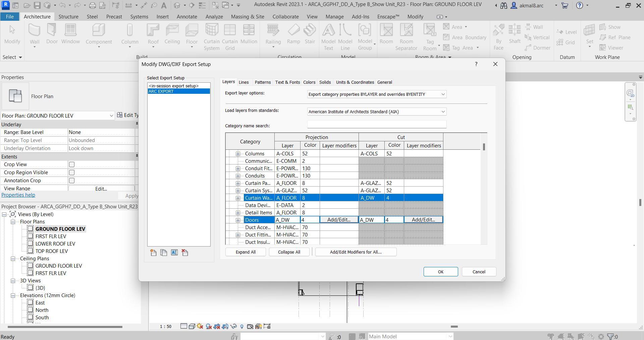The width and height of the screenshot is (644, 340).
Task: Open the Units & Coordinates tab
Action: tap(355, 82)
